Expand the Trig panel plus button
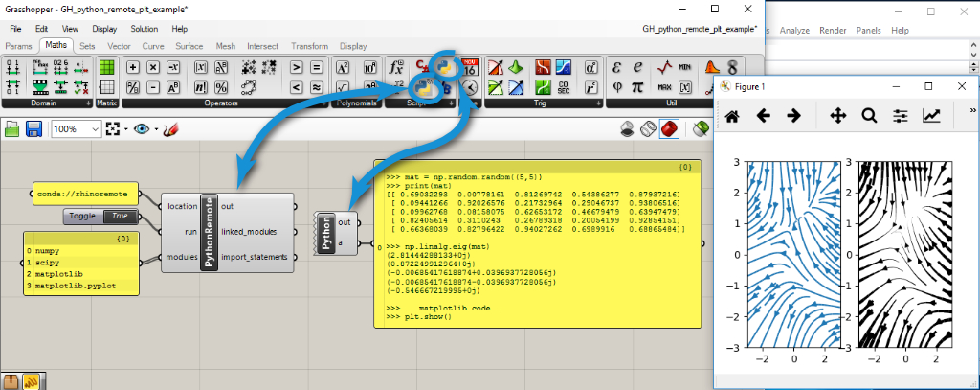 pos(597,103)
